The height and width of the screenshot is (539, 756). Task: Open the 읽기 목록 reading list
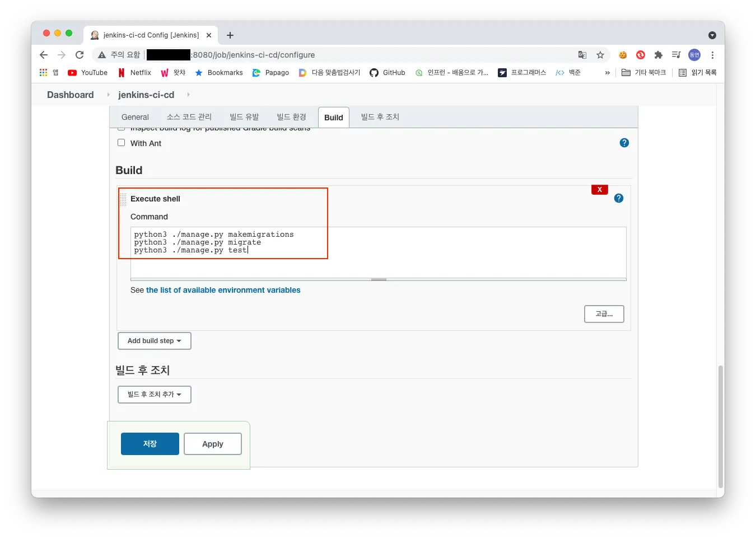click(697, 73)
